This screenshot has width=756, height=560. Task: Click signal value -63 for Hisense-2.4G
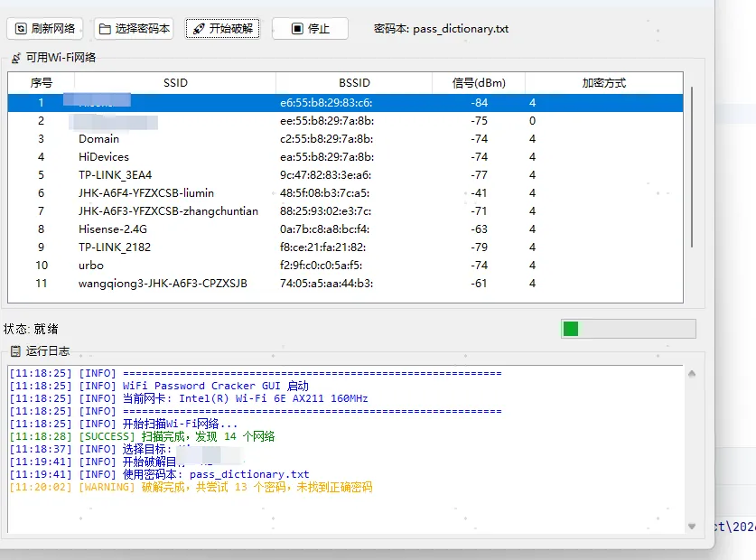coord(479,229)
